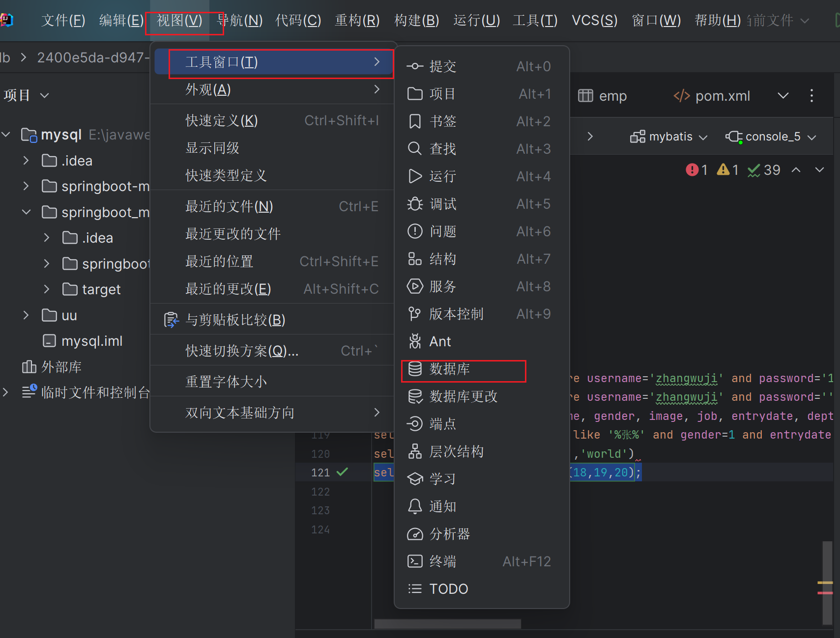Open the mybatis data source dropdown
840x638 pixels.
(x=669, y=137)
